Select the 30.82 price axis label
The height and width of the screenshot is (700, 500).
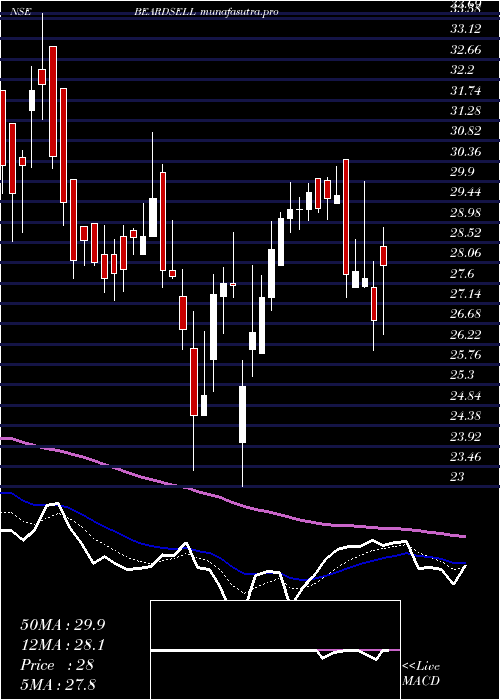pos(466,131)
